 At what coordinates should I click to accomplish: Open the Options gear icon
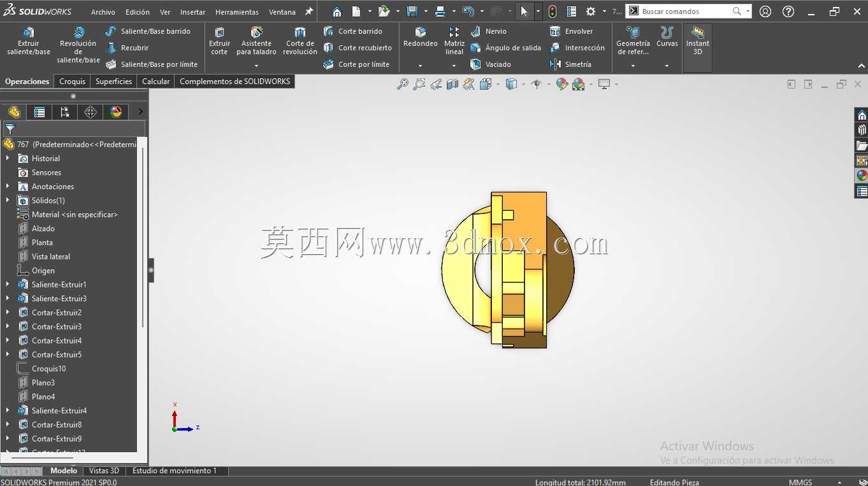click(591, 11)
